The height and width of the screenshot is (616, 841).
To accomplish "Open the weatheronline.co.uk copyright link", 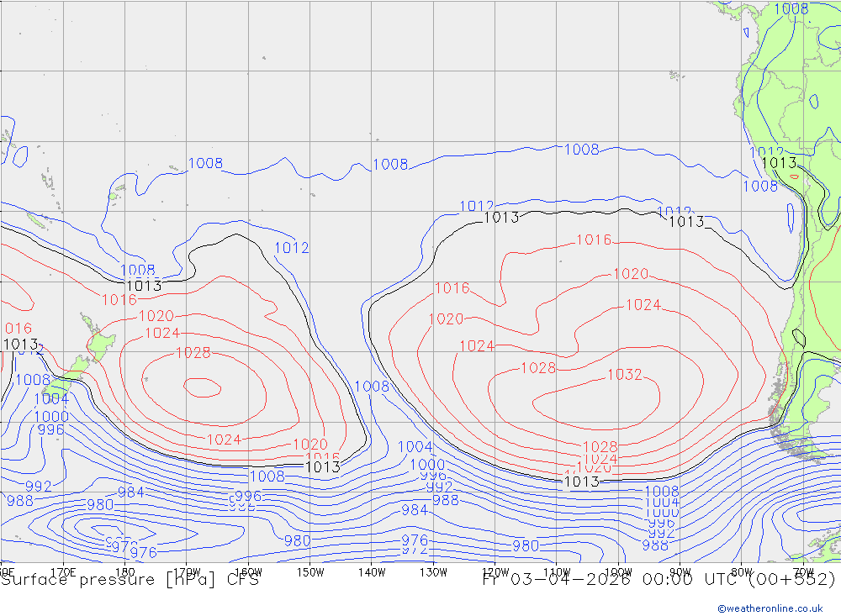I will 770,608.
